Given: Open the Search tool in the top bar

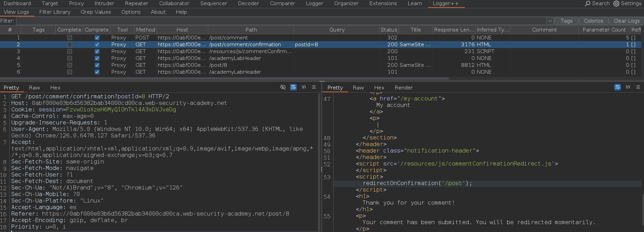Looking at the screenshot, I should 597,3.
